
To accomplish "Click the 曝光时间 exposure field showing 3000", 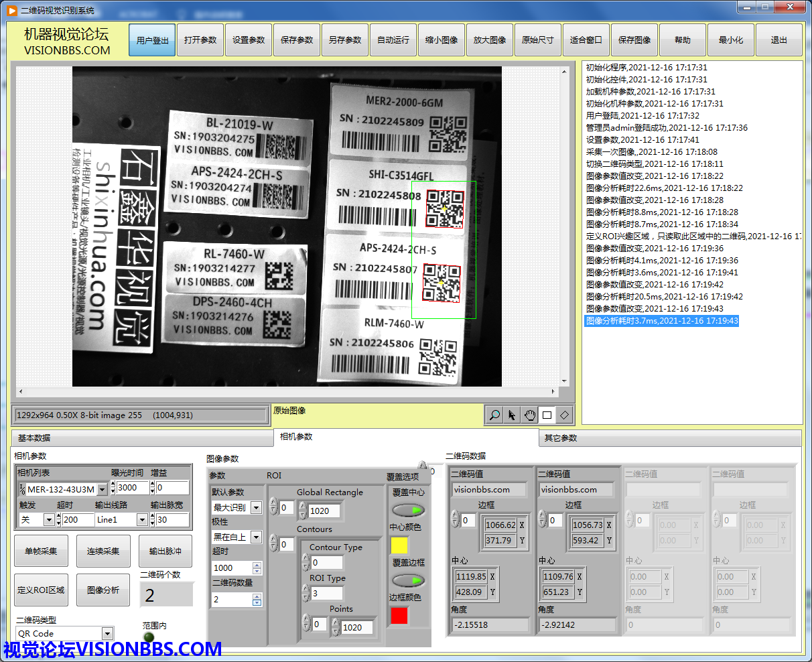I will [131, 488].
